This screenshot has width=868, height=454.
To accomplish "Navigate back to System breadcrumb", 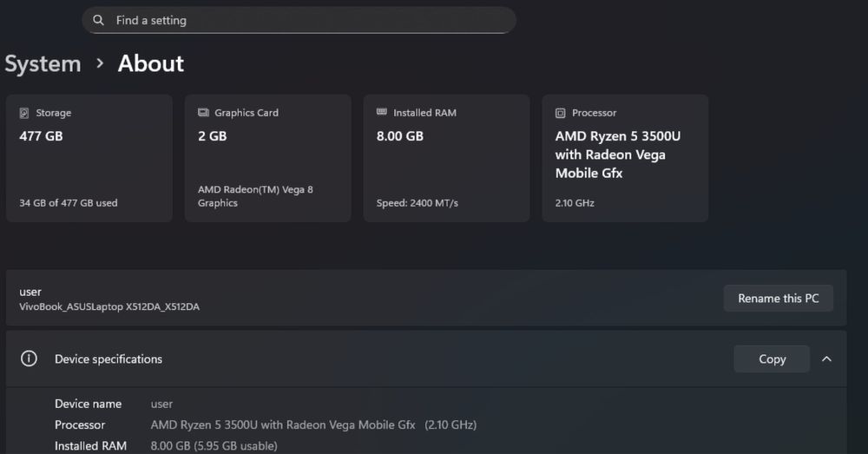I will (43, 63).
